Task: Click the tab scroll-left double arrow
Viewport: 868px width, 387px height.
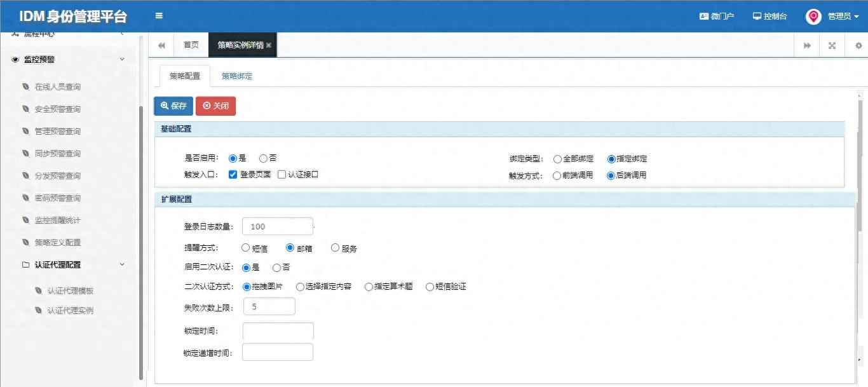Action: [161, 45]
